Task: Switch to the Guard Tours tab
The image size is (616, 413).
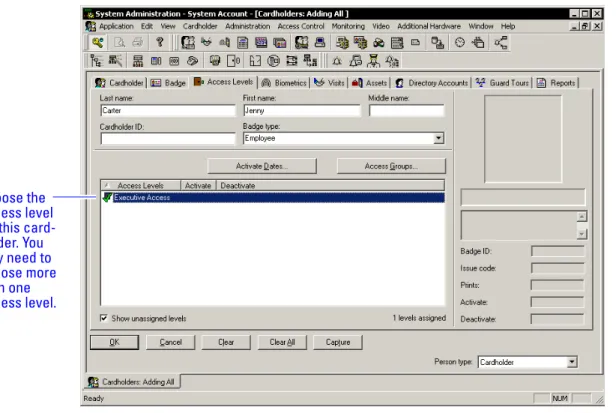Action: click(x=502, y=83)
